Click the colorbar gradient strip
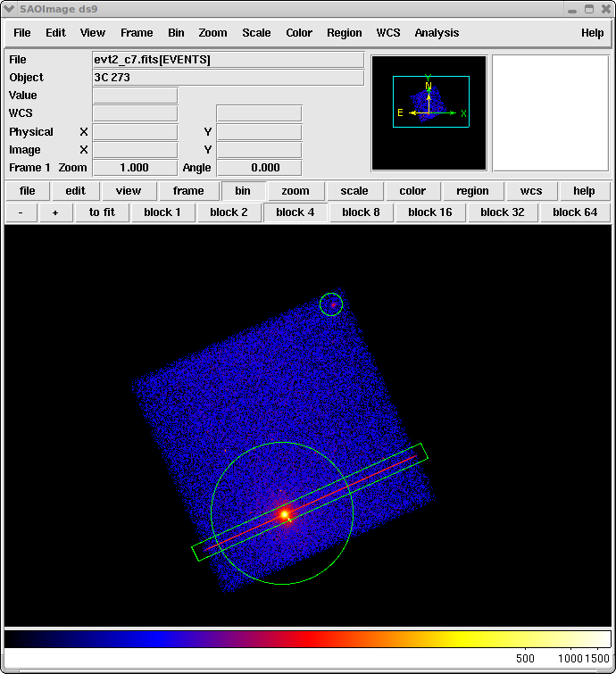The height and width of the screenshot is (674, 616). 308,639
